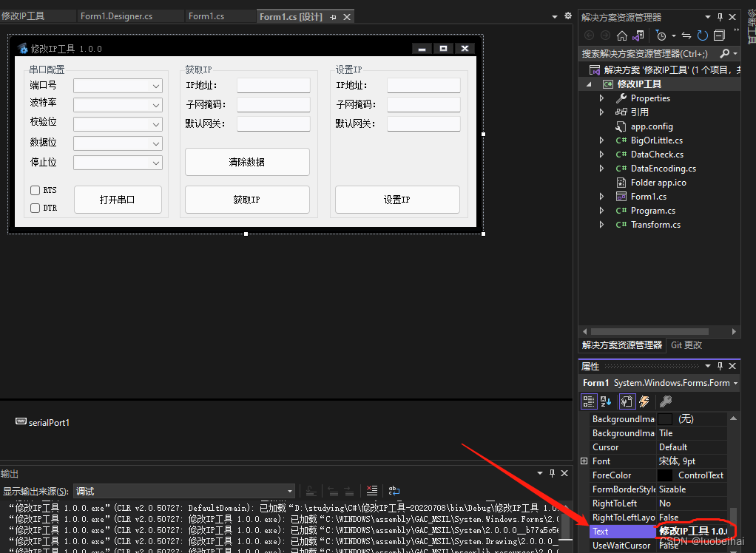
Task: Click search magnifier in Solution Explorer
Action: [725, 53]
